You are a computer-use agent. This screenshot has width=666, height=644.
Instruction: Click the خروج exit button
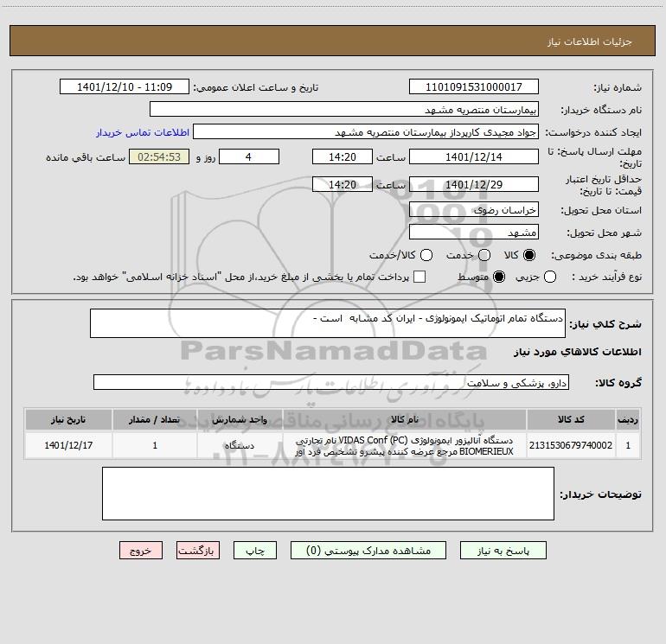click(x=141, y=551)
